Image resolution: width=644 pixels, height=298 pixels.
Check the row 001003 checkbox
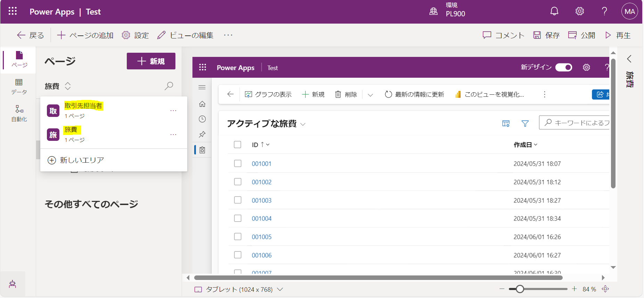tap(238, 200)
